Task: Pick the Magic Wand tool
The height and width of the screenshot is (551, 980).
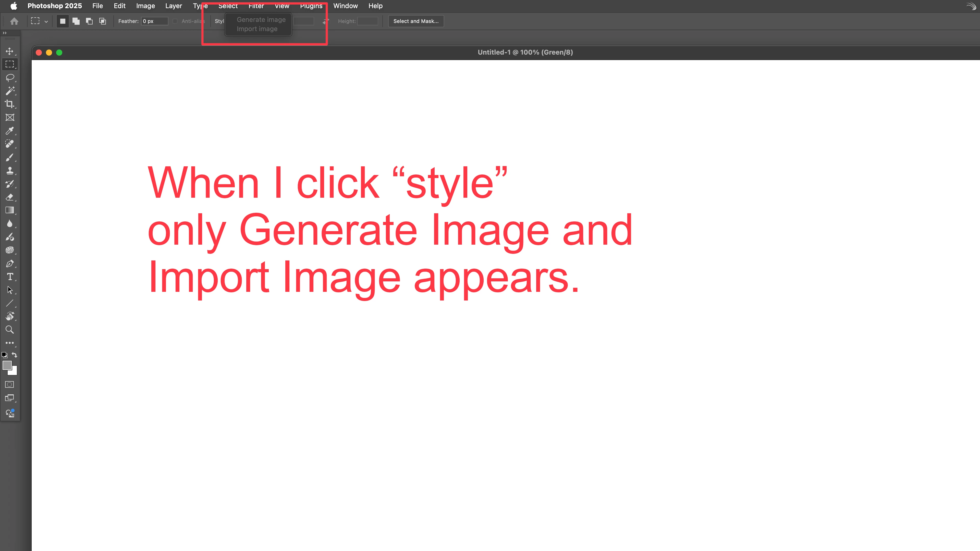Action: pyautogui.click(x=9, y=91)
